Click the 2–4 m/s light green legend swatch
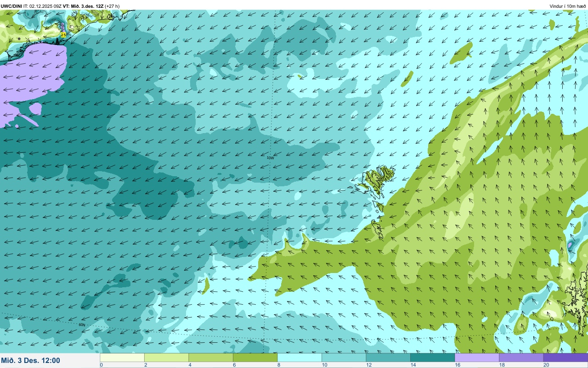This screenshot has width=588, height=368. pyautogui.click(x=166, y=357)
